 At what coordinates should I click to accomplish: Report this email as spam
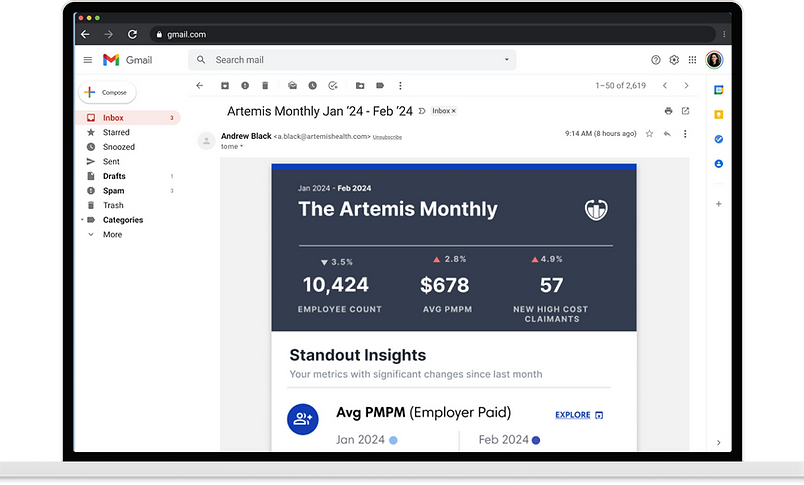tap(245, 86)
